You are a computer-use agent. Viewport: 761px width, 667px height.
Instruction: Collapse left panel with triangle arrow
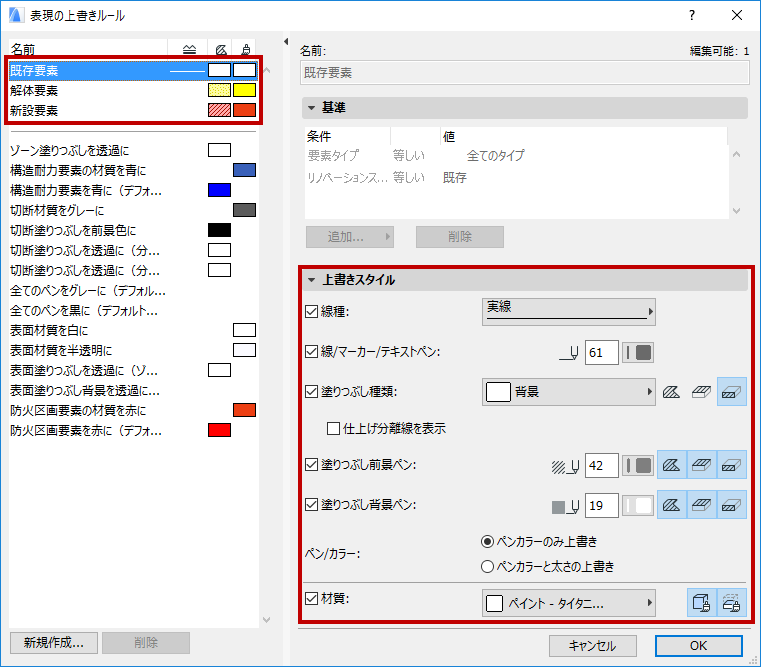[x=286, y=42]
